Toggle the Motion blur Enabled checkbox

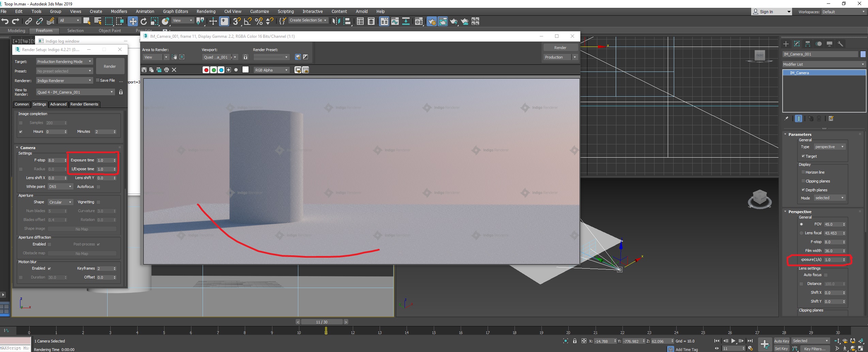tap(49, 268)
